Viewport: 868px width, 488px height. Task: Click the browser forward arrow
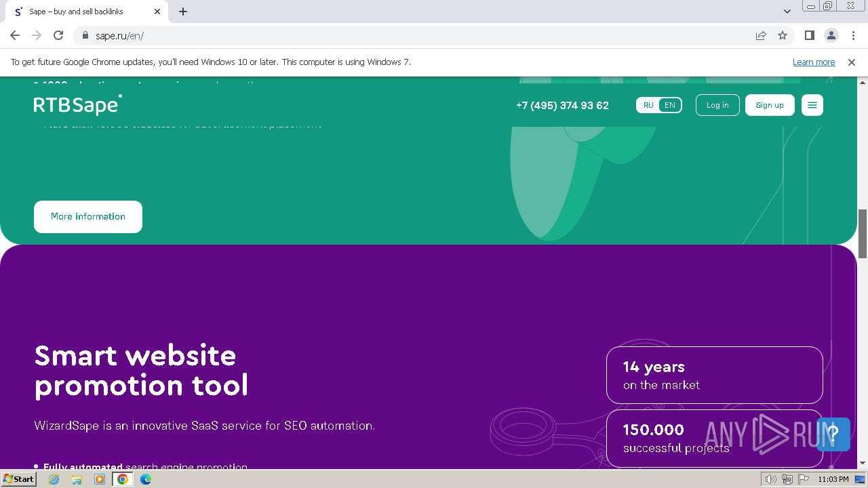coord(37,35)
